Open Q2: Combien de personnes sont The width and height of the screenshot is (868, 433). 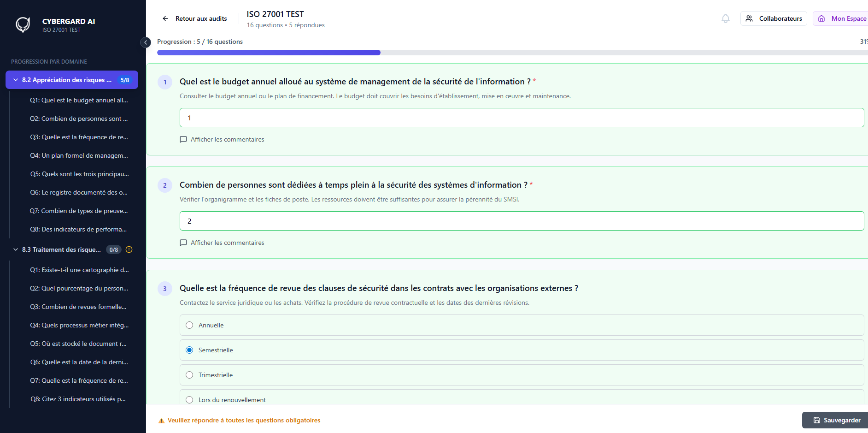tap(79, 119)
